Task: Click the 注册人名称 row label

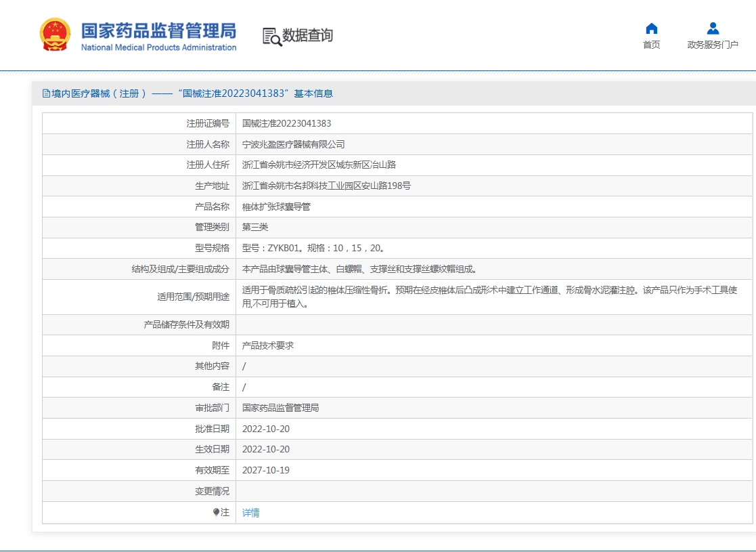Action: pyautogui.click(x=208, y=144)
